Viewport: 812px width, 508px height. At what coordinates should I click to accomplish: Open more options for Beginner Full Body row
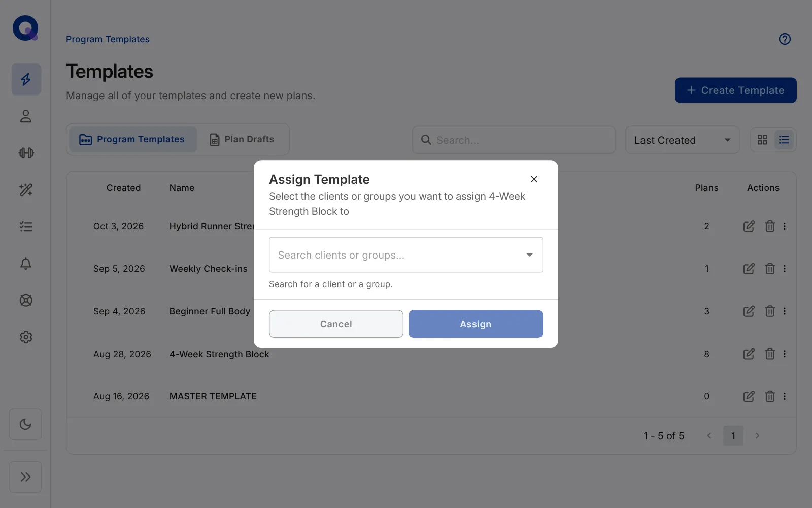[785, 311]
